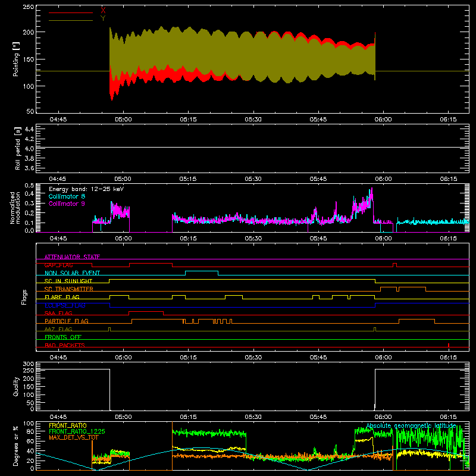Click the 300 tick on Quality axis
The height and width of the screenshot is (476, 476).
point(29,364)
